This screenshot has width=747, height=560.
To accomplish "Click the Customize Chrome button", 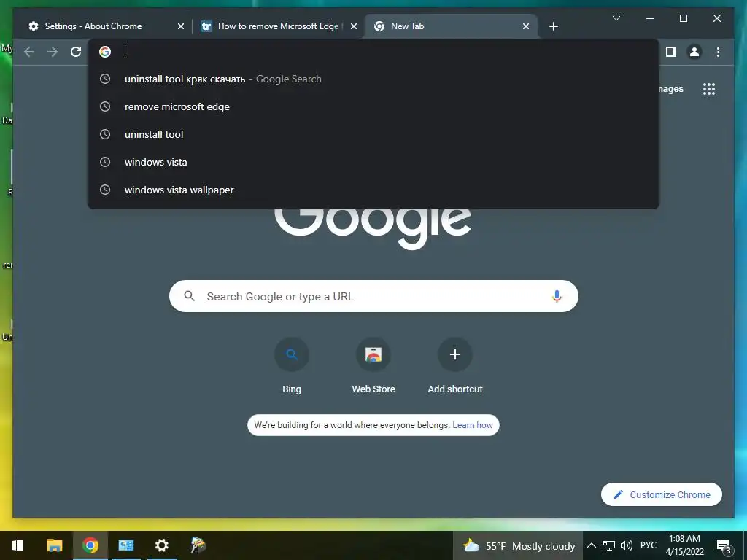I will 661,495.
